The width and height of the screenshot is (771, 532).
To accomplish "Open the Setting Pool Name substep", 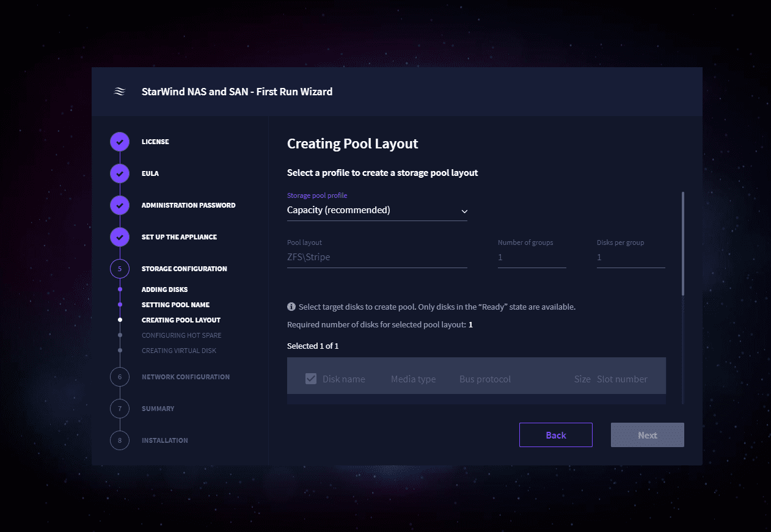I will [x=176, y=305].
